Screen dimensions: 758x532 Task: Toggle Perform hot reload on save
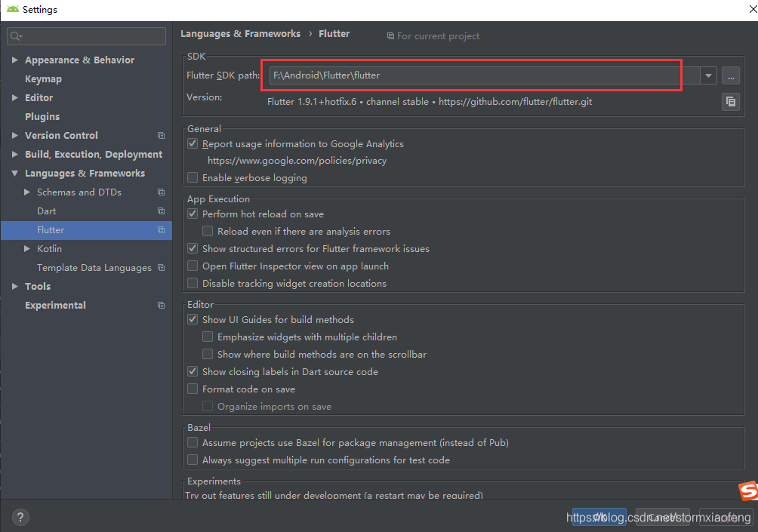(193, 214)
